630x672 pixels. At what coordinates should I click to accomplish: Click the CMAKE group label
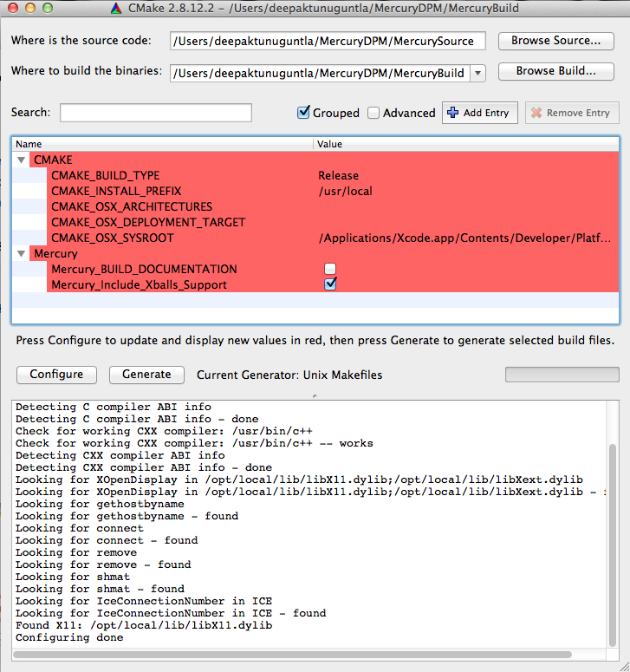click(x=53, y=160)
